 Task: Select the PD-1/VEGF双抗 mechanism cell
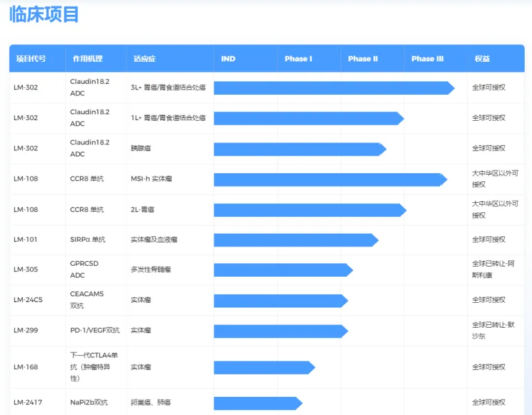click(95, 330)
